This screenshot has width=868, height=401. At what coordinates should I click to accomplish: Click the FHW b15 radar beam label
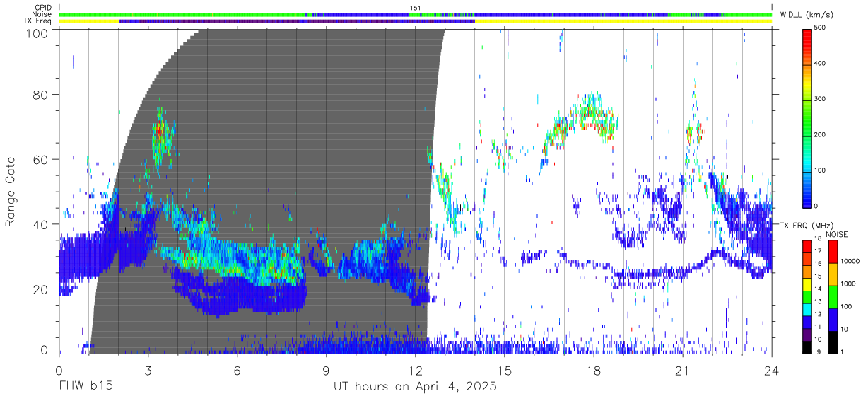[86, 387]
